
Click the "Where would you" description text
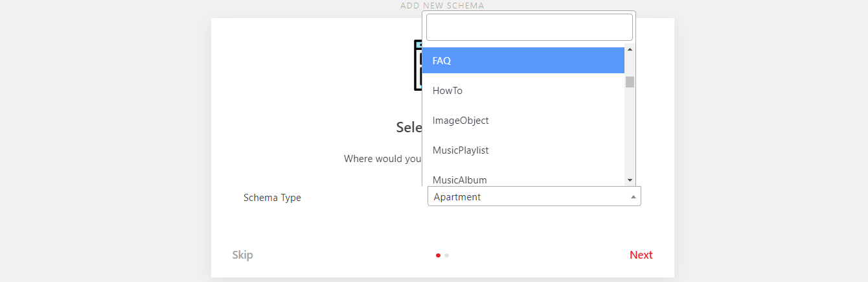pyautogui.click(x=383, y=159)
